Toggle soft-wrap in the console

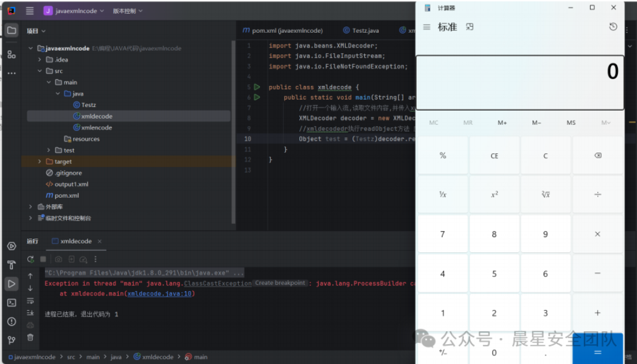pos(30,301)
